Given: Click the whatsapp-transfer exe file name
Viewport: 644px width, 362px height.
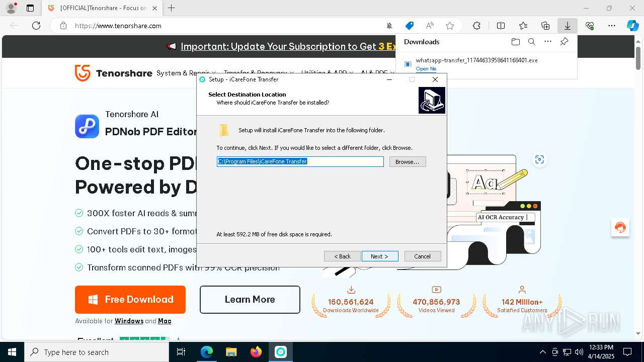Looking at the screenshot, I should 477,60.
